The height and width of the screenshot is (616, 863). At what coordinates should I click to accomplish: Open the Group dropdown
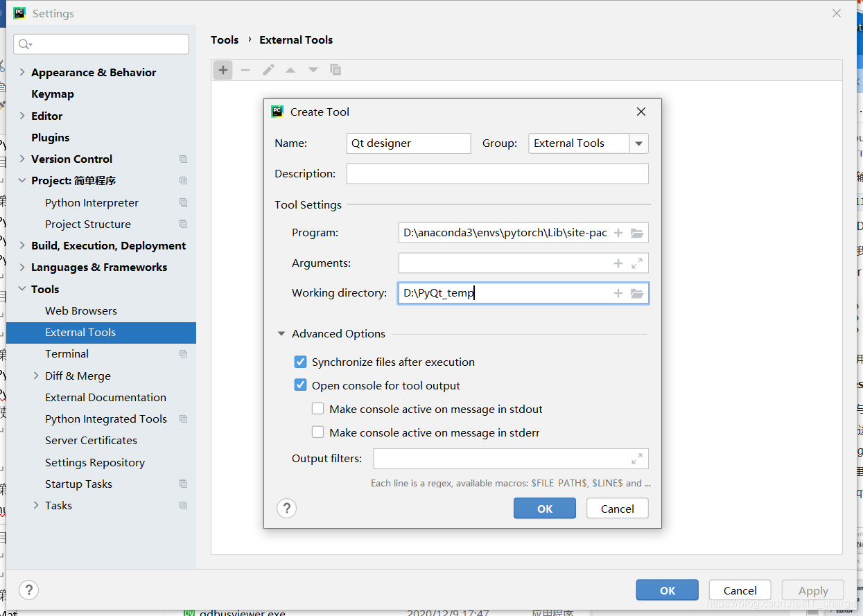tap(638, 143)
